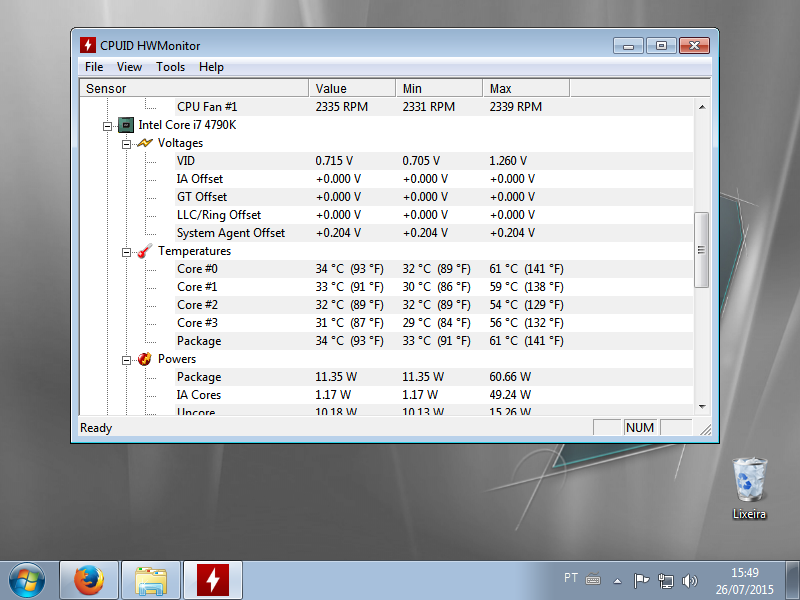800x600 pixels.
Task: Click the 2335 RPM fan value
Action: 341,107
